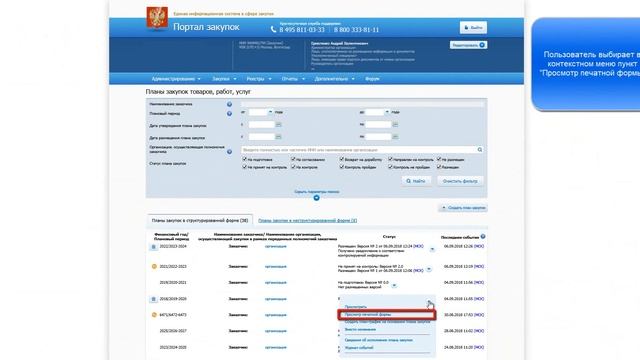This screenshot has height=360, width=640.
Task: Switch to unstructured-form procurement plans tab
Action: click(x=307, y=220)
